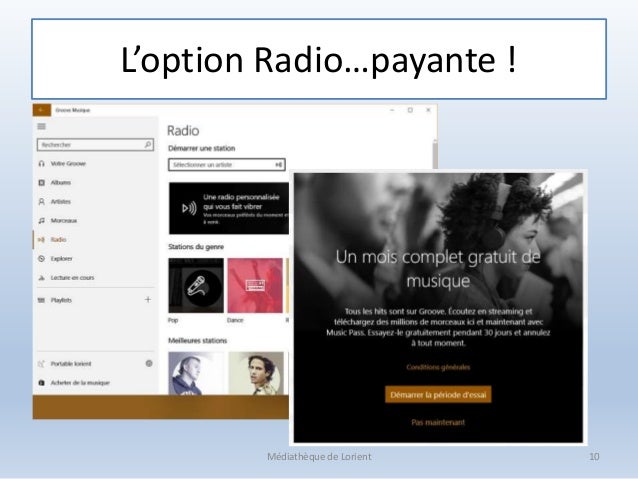Open settings gear next to Portable lorient
The height and width of the screenshot is (479, 638).
coord(149,363)
